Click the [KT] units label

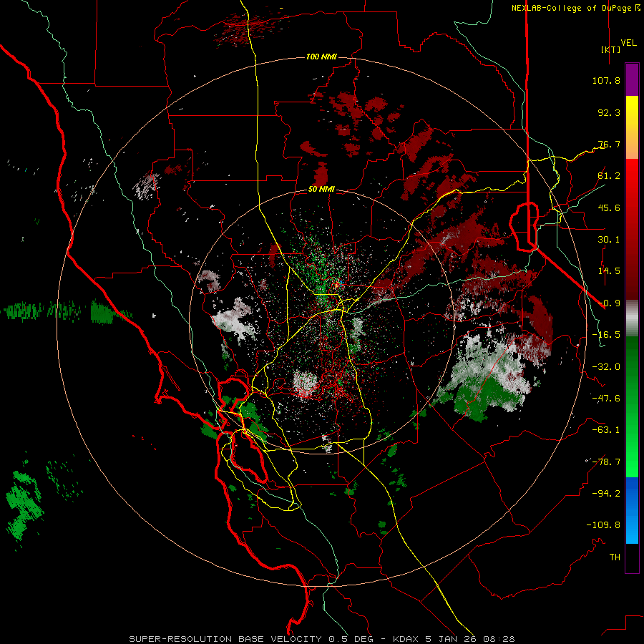pyautogui.click(x=610, y=49)
